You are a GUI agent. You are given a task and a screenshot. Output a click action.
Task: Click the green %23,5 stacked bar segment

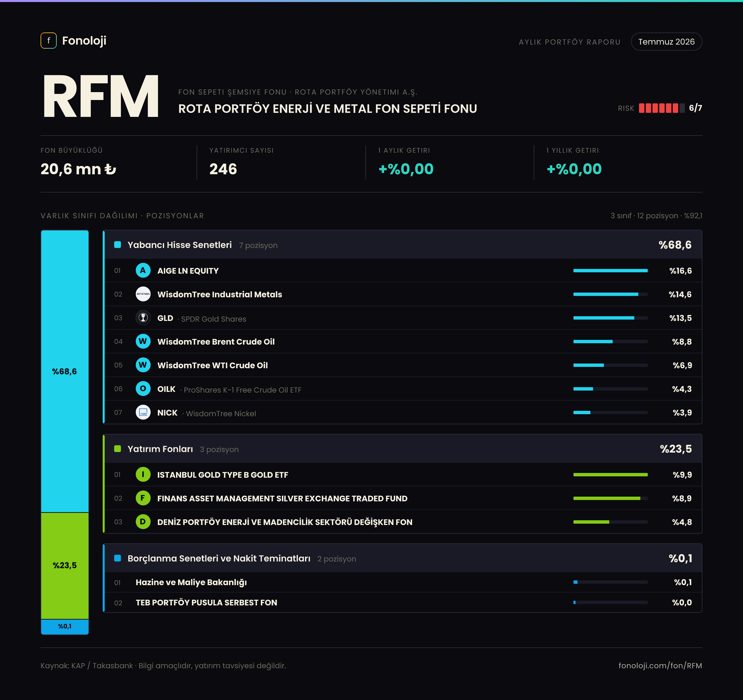[65, 565]
